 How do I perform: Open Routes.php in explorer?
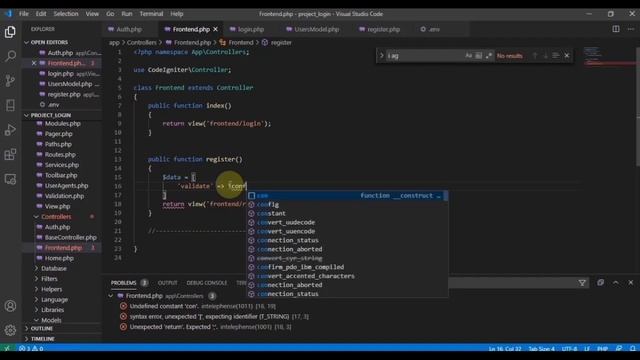pyautogui.click(x=60, y=155)
